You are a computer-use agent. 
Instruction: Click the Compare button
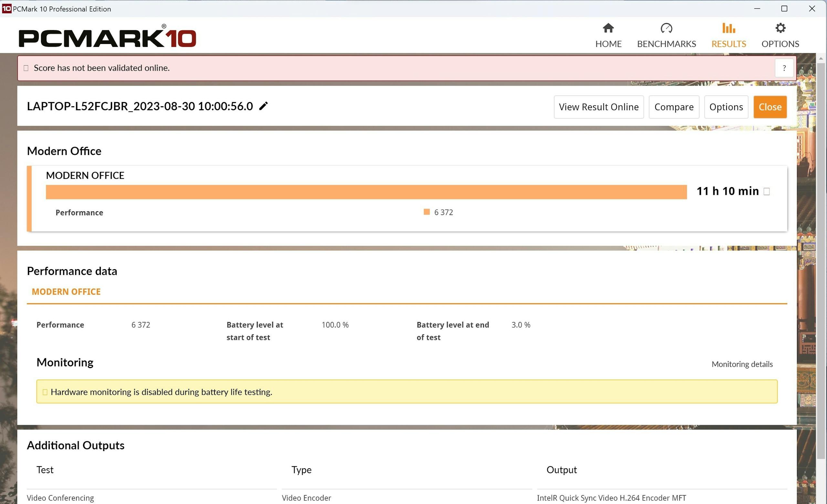[674, 107]
